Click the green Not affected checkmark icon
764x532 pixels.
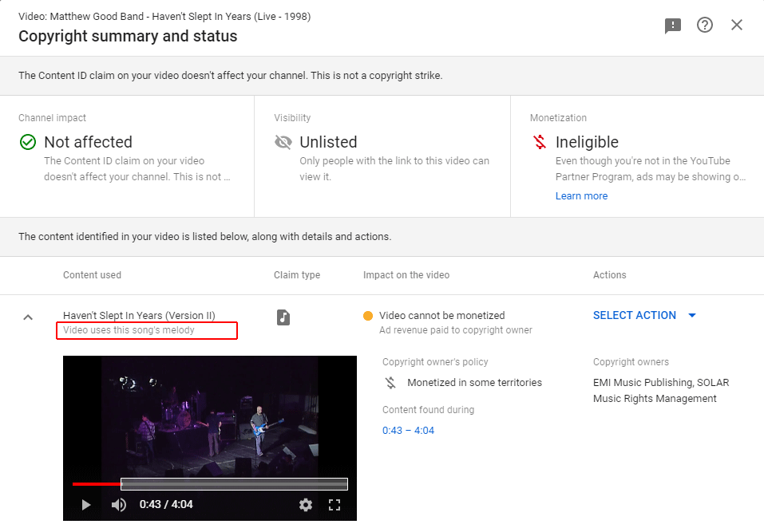(28, 142)
